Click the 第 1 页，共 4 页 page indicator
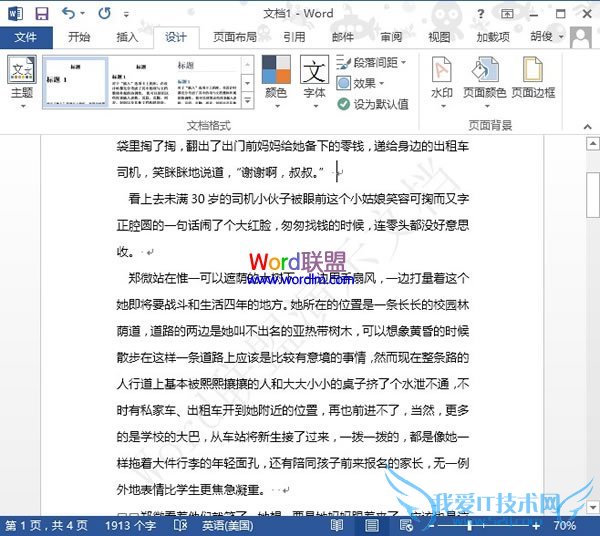The width and height of the screenshot is (600, 536). [46, 526]
